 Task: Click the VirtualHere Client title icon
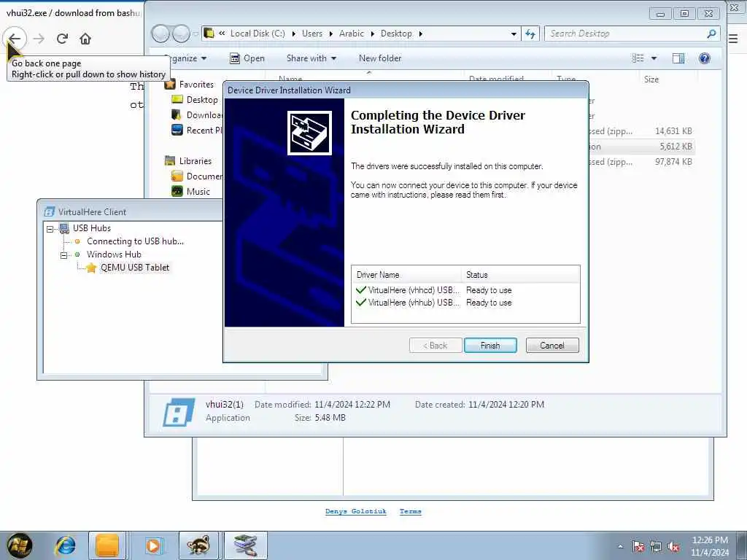pos(49,212)
